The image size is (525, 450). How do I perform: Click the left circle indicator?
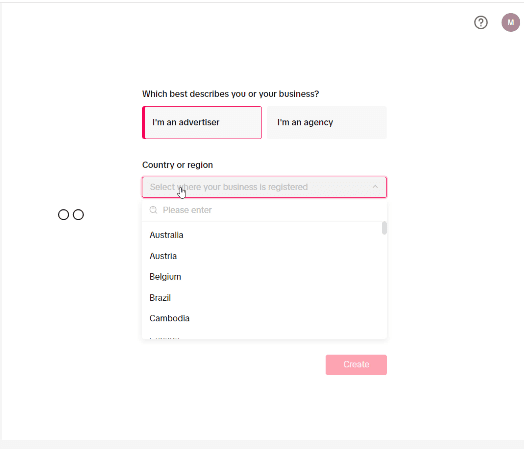coord(63,215)
